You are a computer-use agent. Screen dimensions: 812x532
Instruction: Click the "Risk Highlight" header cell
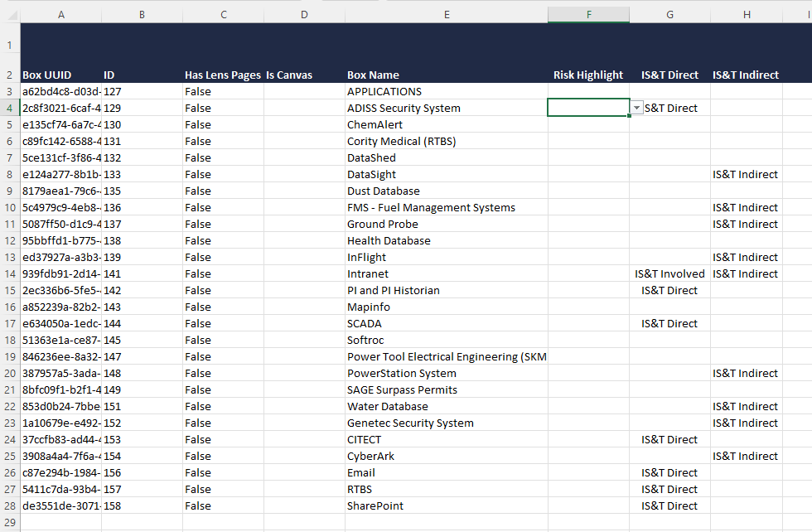[587, 75]
